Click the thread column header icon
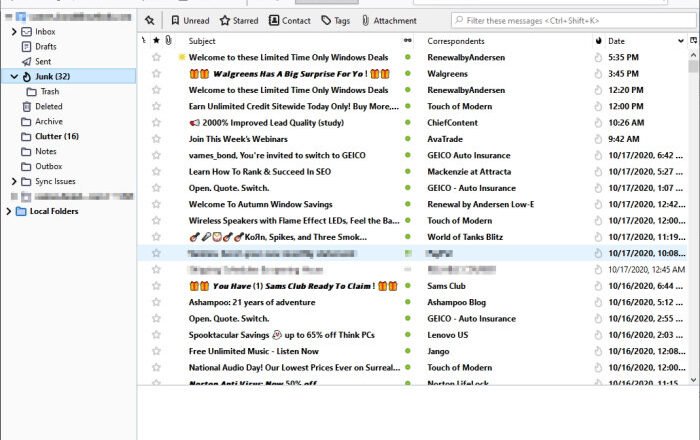 [144, 41]
